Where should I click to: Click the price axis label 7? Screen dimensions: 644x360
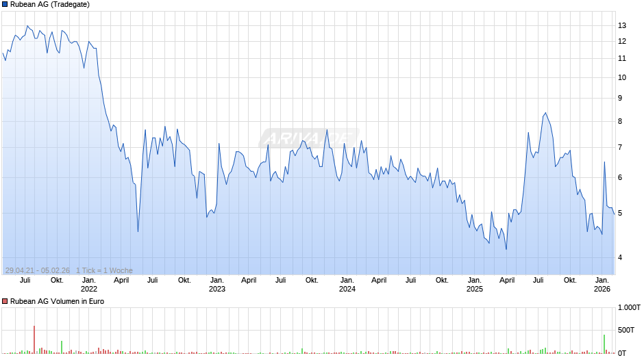pos(620,147)
